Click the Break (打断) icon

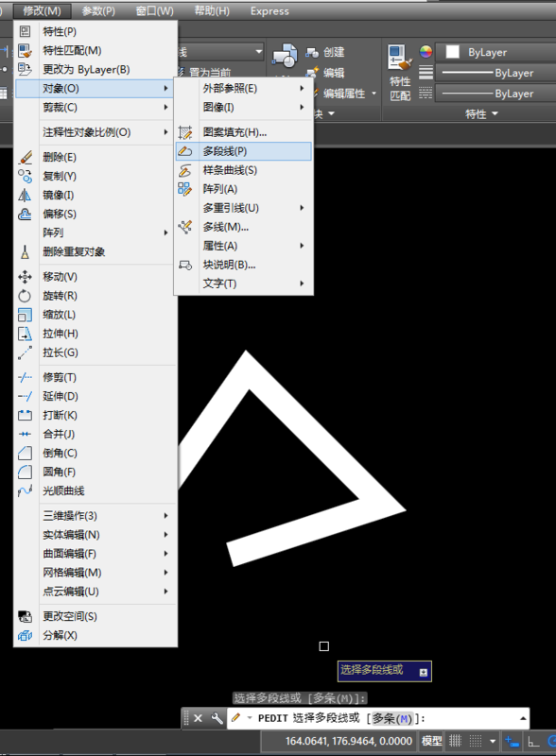tap(25, 415)
